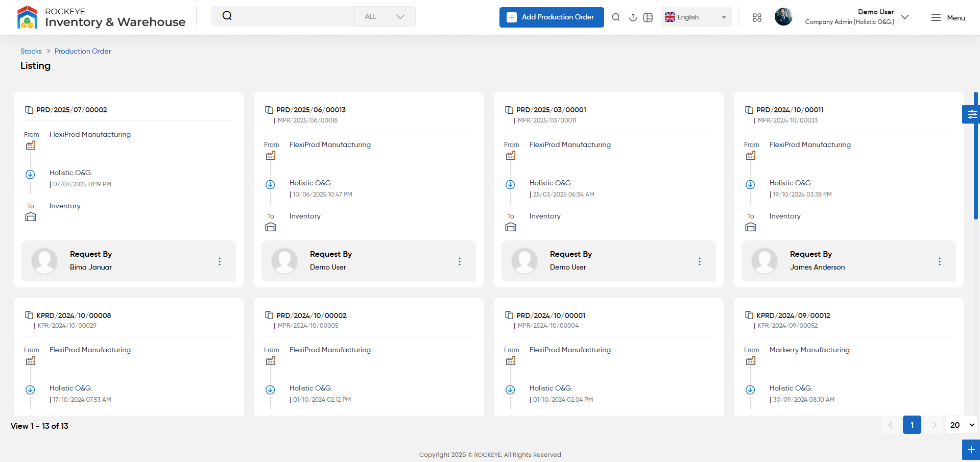Click reference MPR/2024/10/00033
Viewport: 980px width, 462px height.
787,120
